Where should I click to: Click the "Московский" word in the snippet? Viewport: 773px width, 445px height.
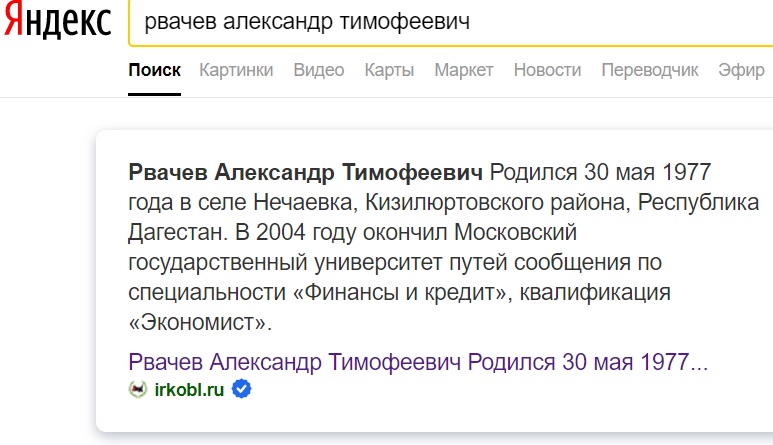(x=519, y=232)
